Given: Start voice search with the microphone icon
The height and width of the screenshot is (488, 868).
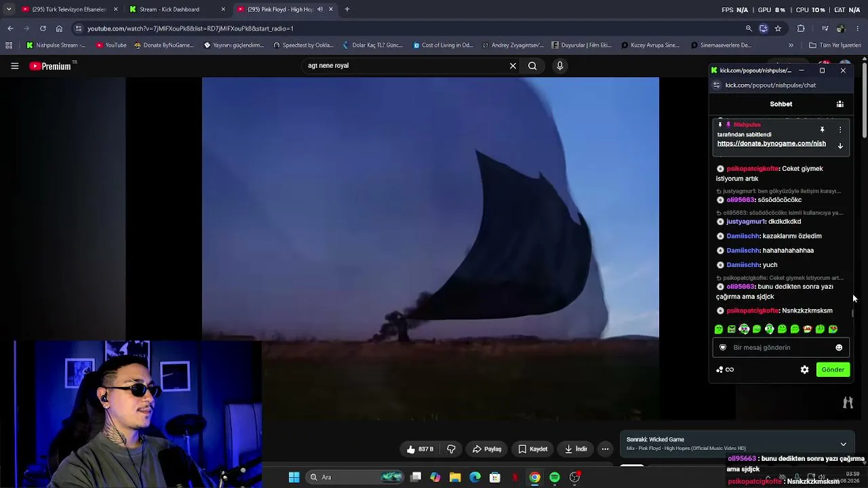Looking at the screenshot, I should click(559, 66).
